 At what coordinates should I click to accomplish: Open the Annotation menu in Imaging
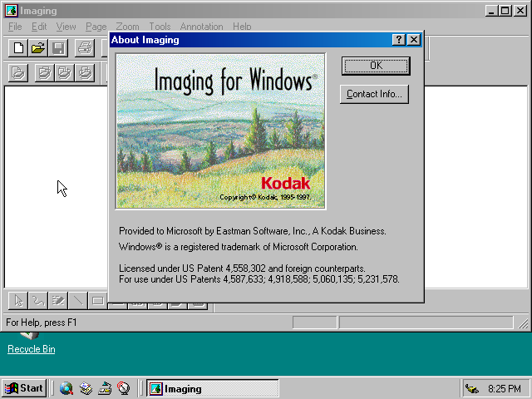click(201, 27)
